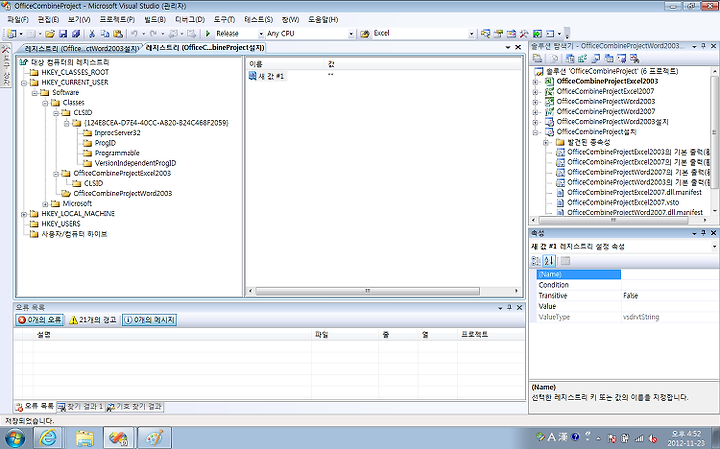
Task: Expand OfficeCombineProjectExcel2007 in Solution Explorer
Action: [x=535, y=92]
